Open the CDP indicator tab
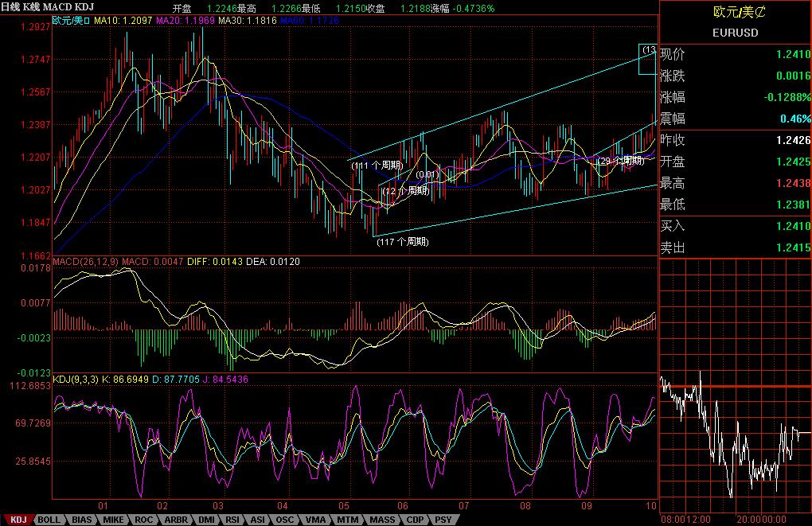The width and height of the screenshot is (812, 526). (x=414, y=520)
